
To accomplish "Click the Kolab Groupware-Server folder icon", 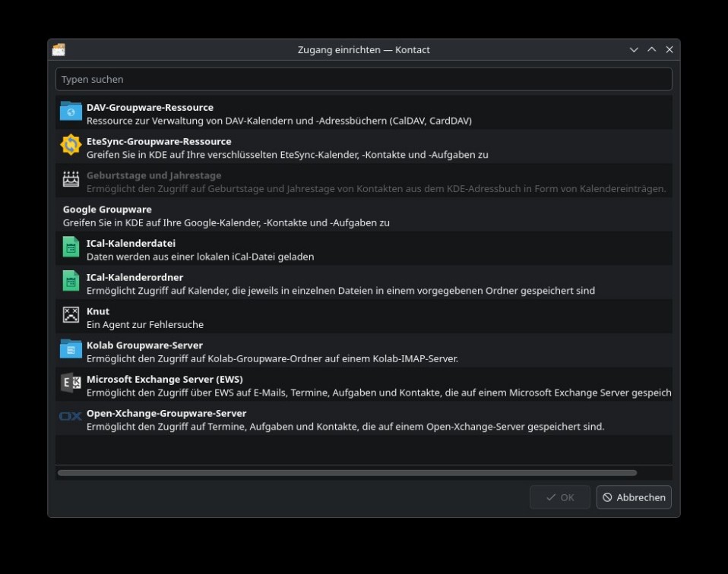I will (x=71, y=349).
